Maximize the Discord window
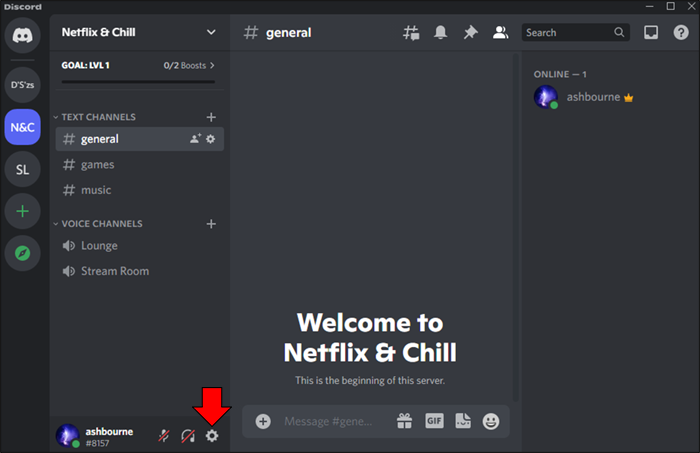This screenshot has height=453, width=700. point(671,6)
